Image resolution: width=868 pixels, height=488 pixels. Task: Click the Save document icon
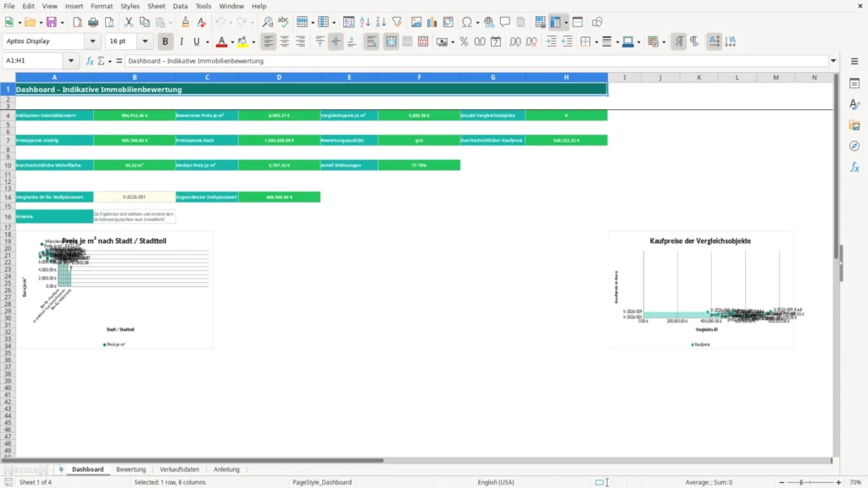pos(52,22)
